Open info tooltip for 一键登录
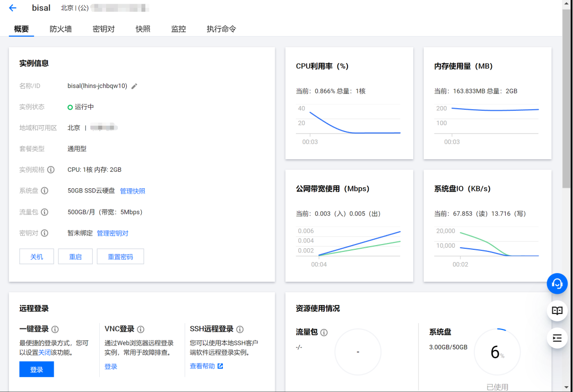 click(55, 329)
